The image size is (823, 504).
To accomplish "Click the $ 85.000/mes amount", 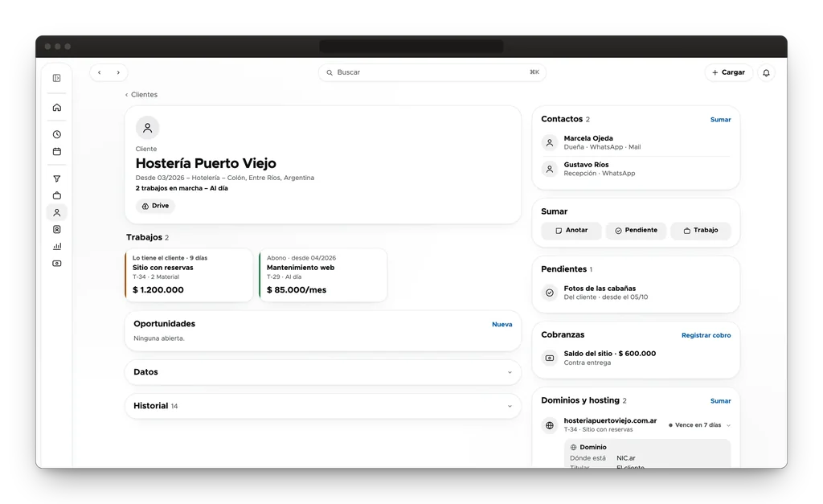I will click(297, 290).
